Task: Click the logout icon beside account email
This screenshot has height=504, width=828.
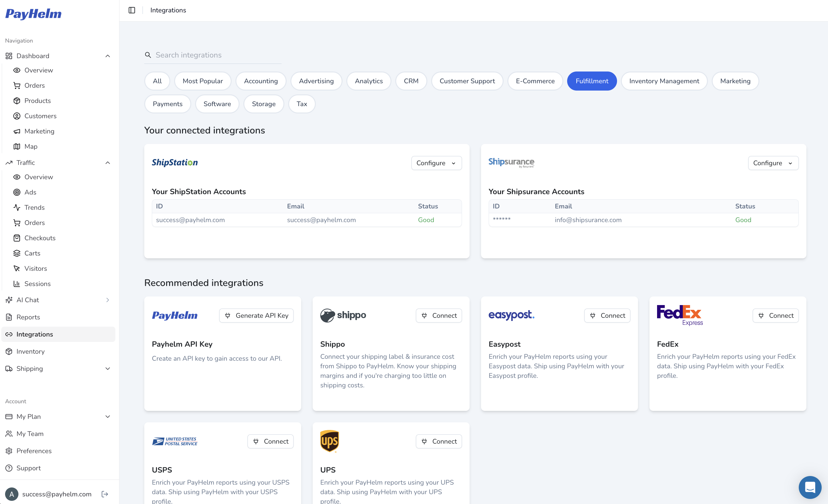Action: (105, 494)
